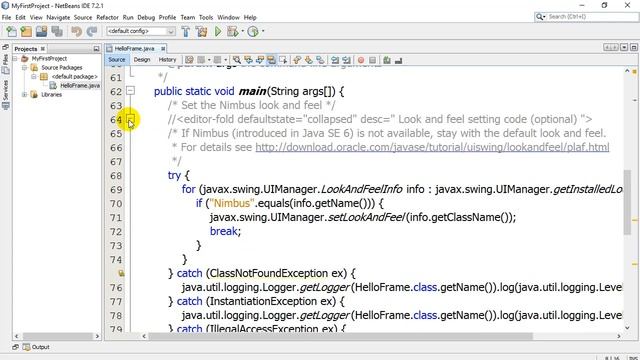
Task: Select the Projects panel tab
Action: 25,49
